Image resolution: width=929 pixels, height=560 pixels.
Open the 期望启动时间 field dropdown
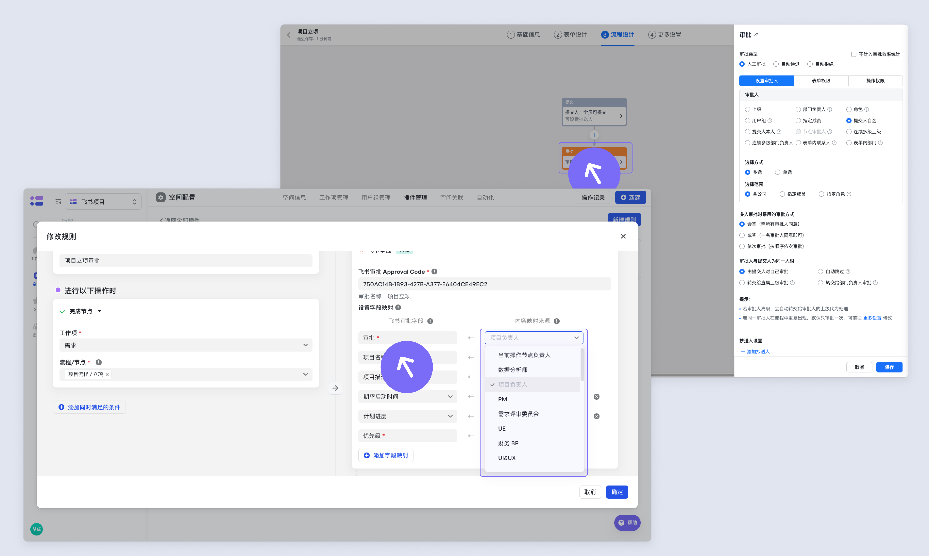click(x=408, y=396)
